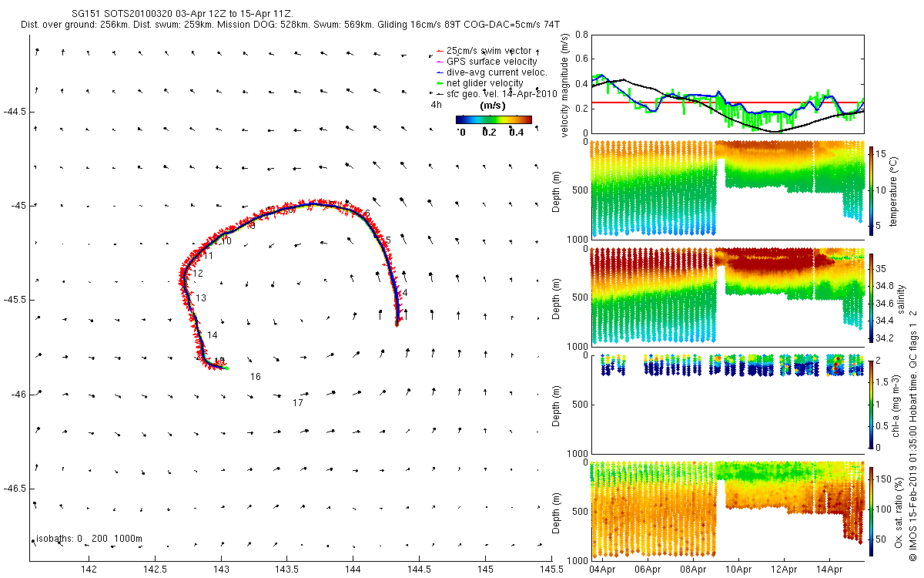
Task: Click day marker 11 on the glider track
Action: click(x=209, y=255)
